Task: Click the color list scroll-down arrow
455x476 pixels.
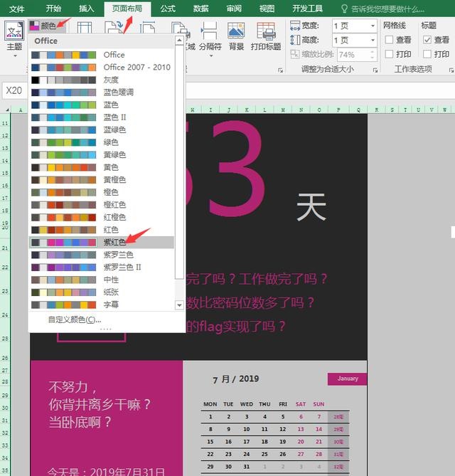Action: coord(179,305)
